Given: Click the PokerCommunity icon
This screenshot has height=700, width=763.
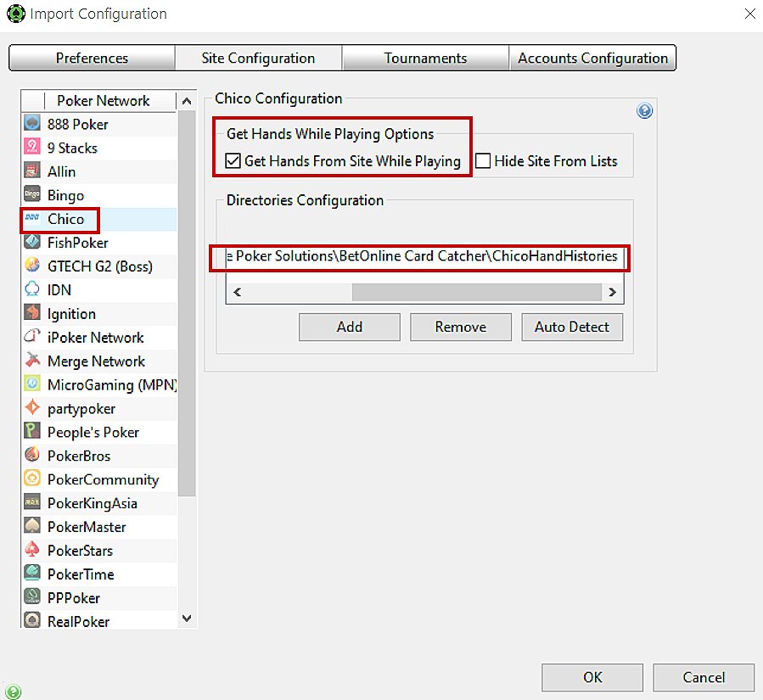Looking at the screenshot, I should click(x=32, y=479).
